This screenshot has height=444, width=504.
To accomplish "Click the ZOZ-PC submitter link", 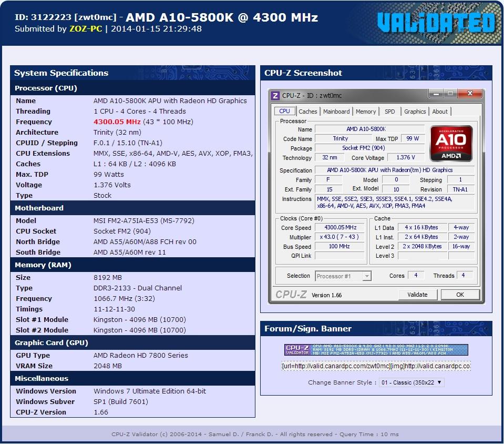I will coord(86,28).
